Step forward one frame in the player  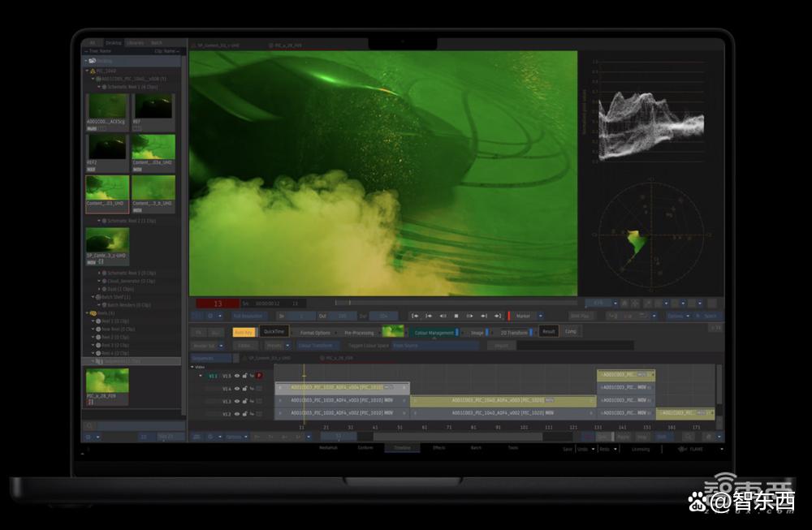(484, 316)
